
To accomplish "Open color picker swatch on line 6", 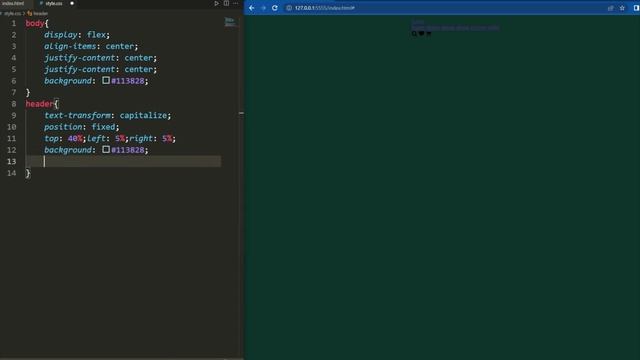I will coord(106,80).
